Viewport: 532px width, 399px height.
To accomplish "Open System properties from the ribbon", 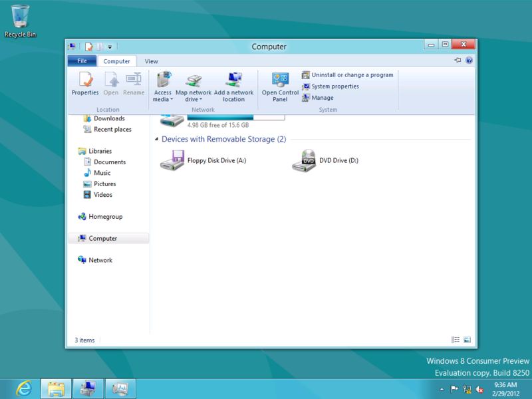I will tap(334, 86).
